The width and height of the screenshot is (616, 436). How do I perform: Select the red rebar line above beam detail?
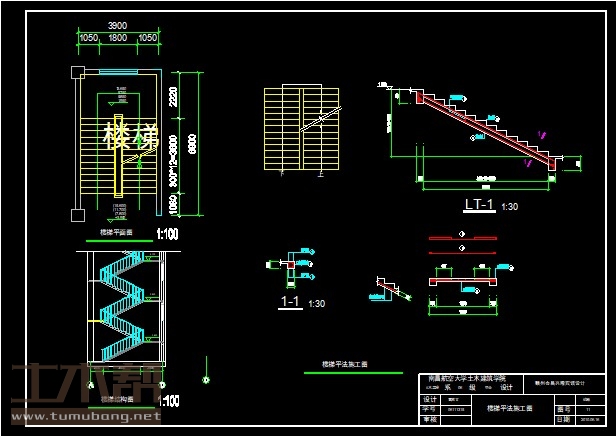click(x=461, y=239)
